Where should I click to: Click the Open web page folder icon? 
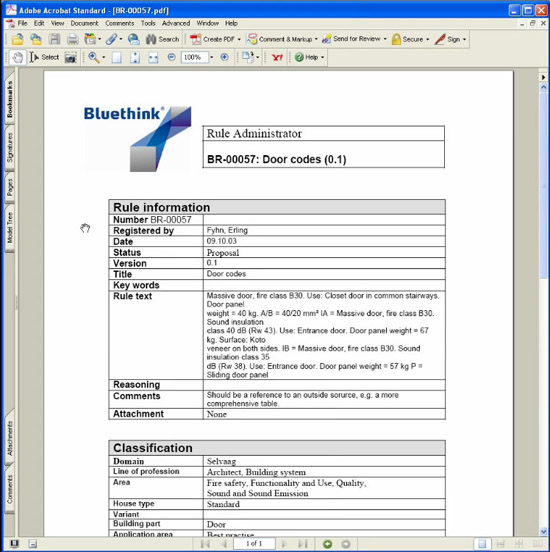[36, 39]
